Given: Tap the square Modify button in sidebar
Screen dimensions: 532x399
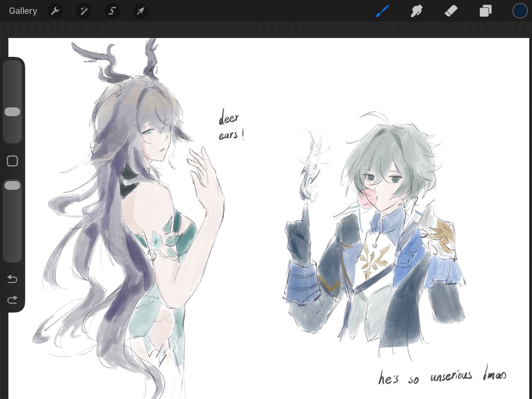Looking at the screenshot, I should tap(12, 161).
